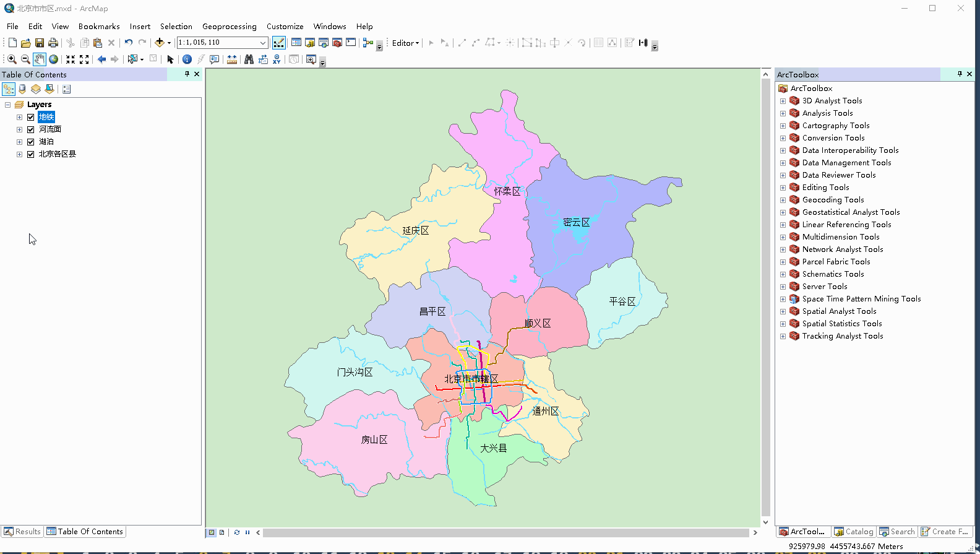Open the Editor dropdown menu
The image size is (980, 554).
click(406, 43)
